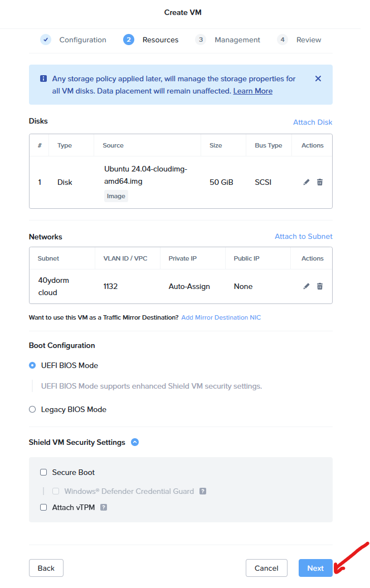
Task: Edit the 40ydorm cloud subnet
Action: point(306,286)
